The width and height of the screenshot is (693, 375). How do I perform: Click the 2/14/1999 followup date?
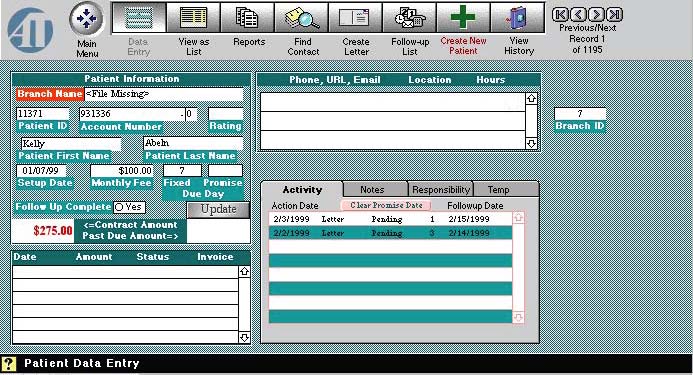[x=469, y=233]
